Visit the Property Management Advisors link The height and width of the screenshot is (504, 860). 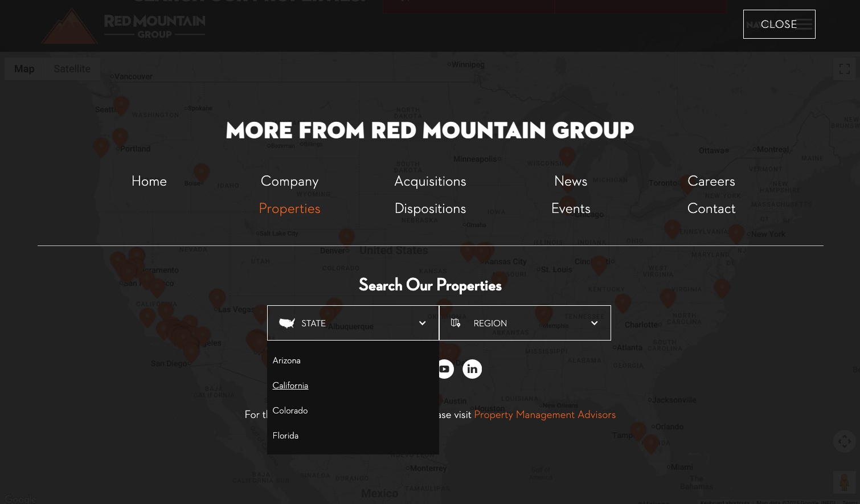(544, 415)
